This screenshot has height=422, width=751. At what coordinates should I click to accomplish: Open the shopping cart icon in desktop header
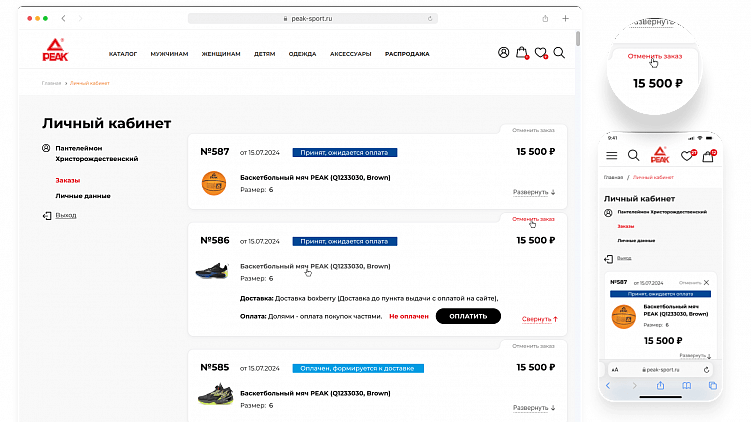(522, 53)
